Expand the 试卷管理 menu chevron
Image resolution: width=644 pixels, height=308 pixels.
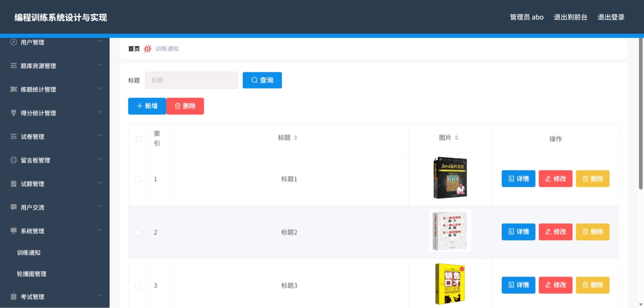(99, 136)
